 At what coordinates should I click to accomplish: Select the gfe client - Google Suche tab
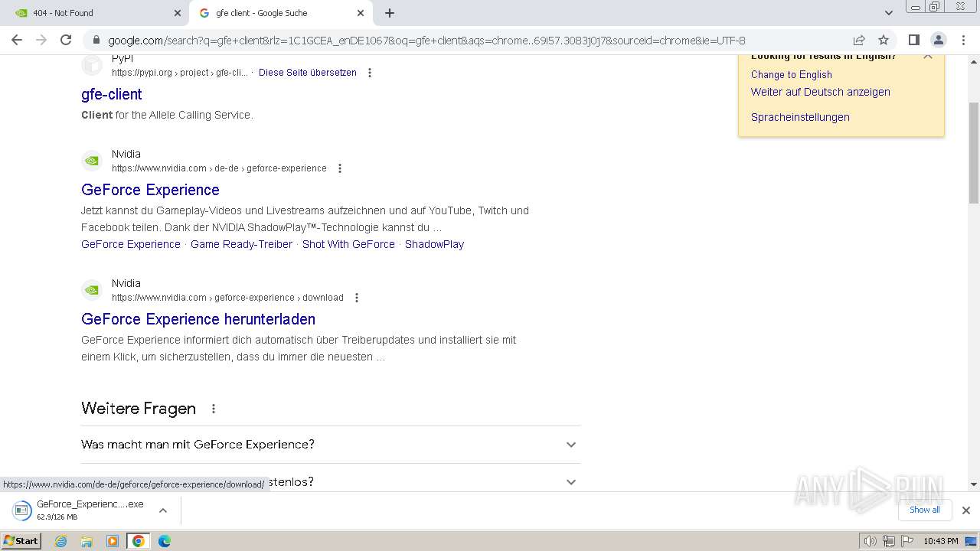coord(280,13)
